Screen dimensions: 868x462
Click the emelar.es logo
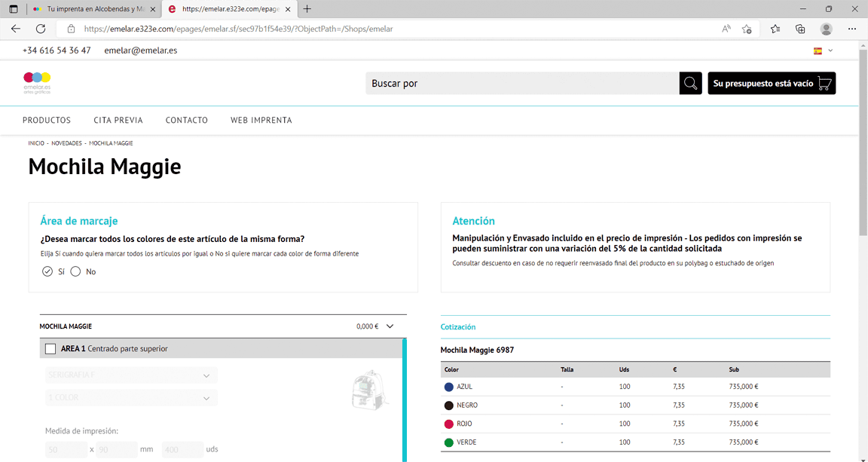[x=37, y=83]
